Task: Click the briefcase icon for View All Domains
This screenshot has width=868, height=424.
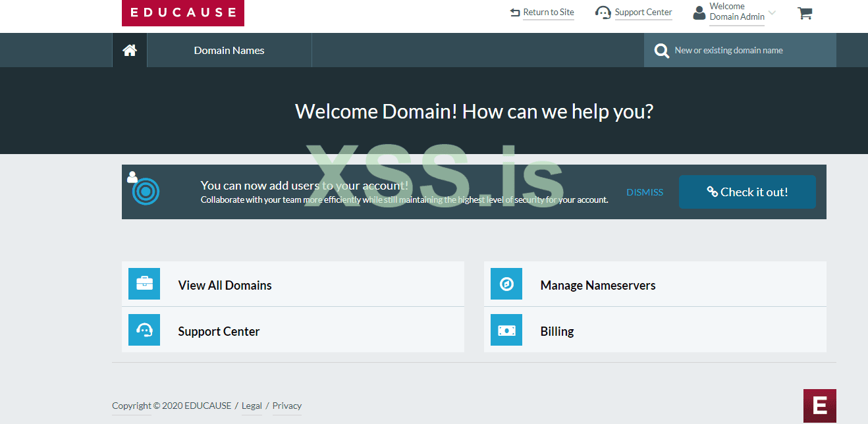Action: (x=144, y=284)
